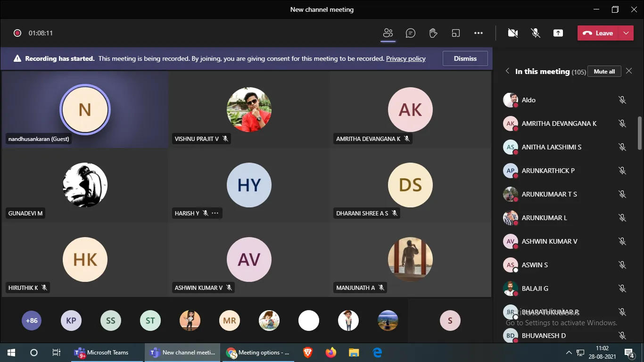The image size is (644, 362).
Task: Open the More actions ellipsis menu
Action: coord(479,33)
